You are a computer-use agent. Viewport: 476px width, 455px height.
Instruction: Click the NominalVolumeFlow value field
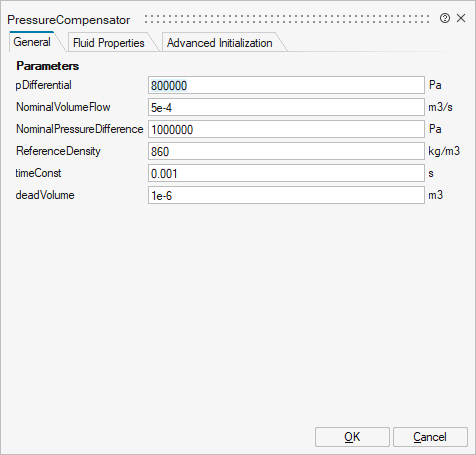(286, 107)
